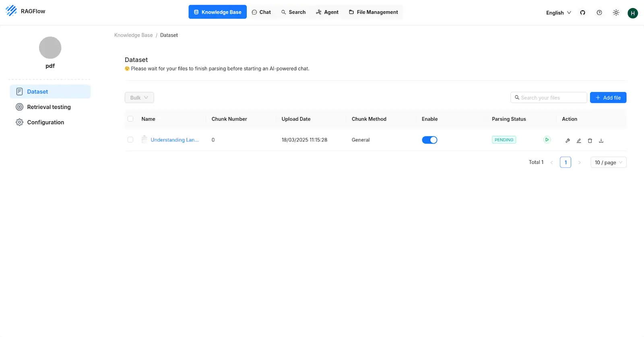
Task: Open the Understanding Lan... file link
Action: point(175,140)
